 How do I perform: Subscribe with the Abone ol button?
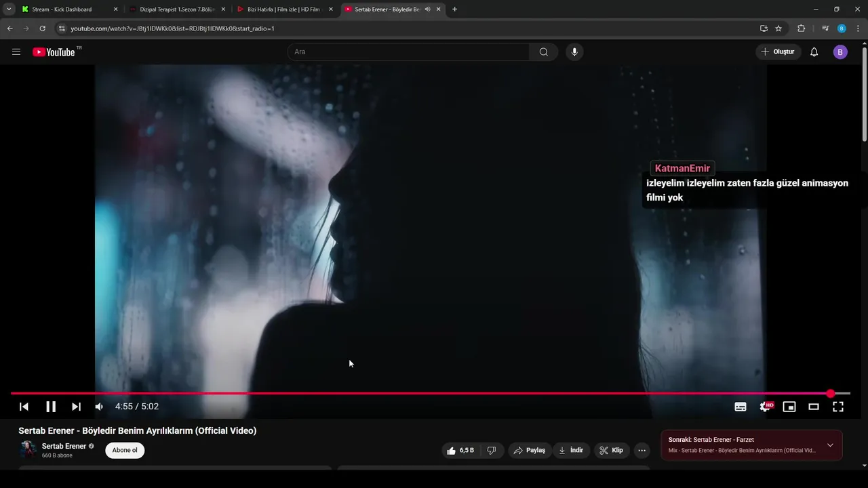click(x=125, y=450)
